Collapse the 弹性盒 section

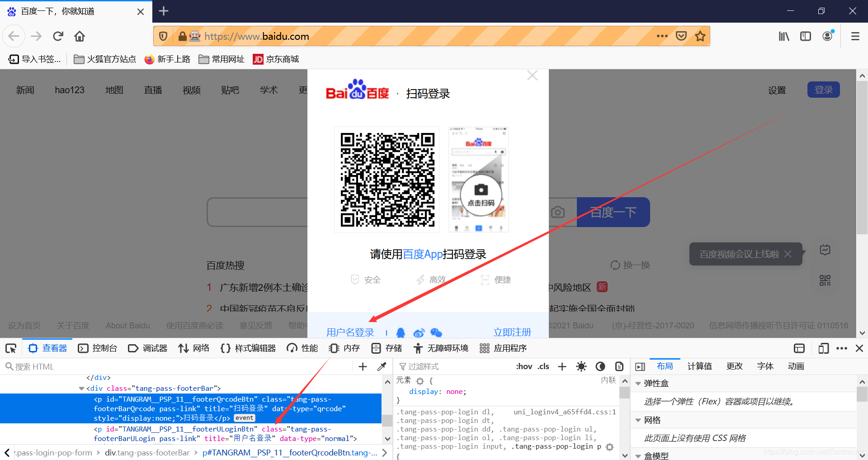[x=638, y=384]
